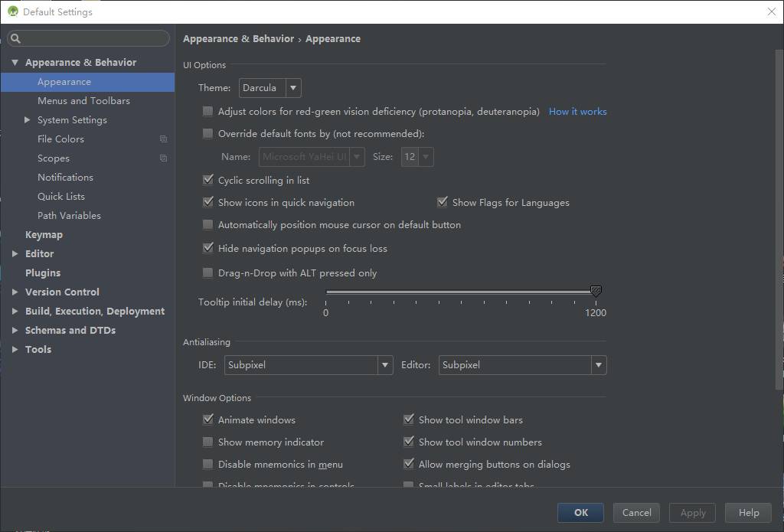Click the OK button
Viewport: 784px width, 532px height.
[580, 513]
